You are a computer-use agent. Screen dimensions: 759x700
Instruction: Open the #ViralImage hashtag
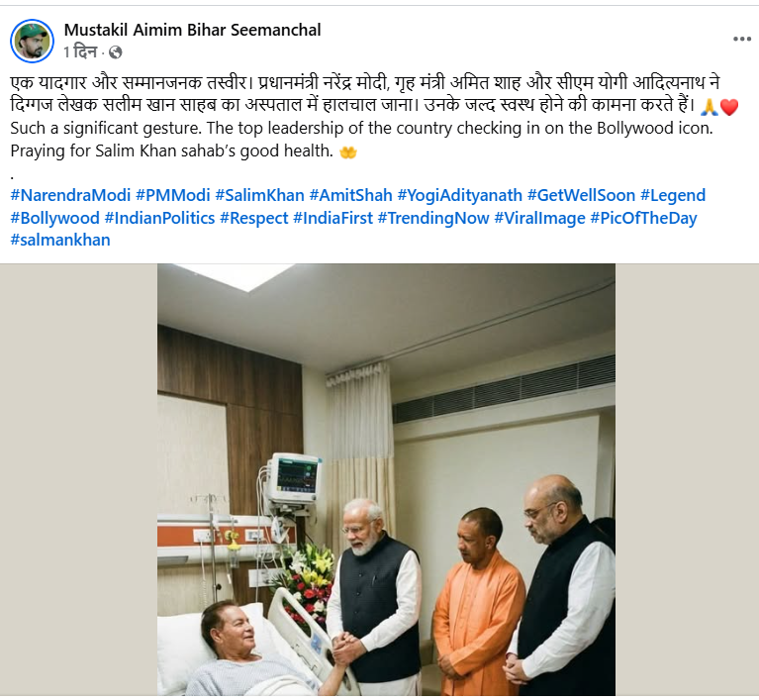[x=539, y=218]
